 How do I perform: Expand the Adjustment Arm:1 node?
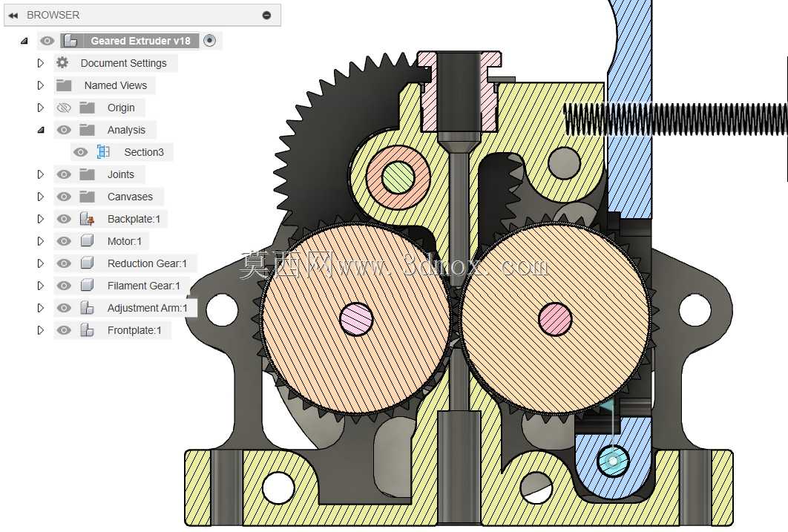(x=41, y=307)
